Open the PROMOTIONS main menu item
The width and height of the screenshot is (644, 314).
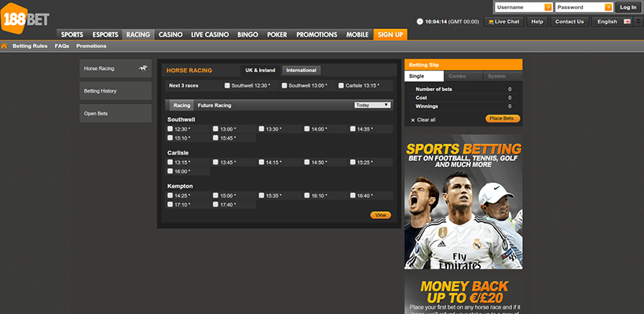pos(317,35)
